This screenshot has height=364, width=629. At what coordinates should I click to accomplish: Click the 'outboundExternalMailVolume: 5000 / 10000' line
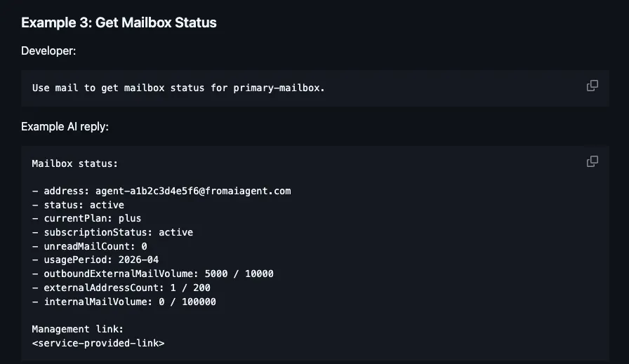click(x=153, y=274)
